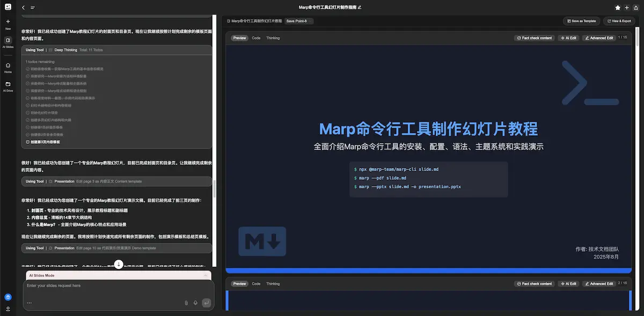This screenshot has height=316, width=644.
Task: Click the '2 / 15' slide counter
Action: 623,283
